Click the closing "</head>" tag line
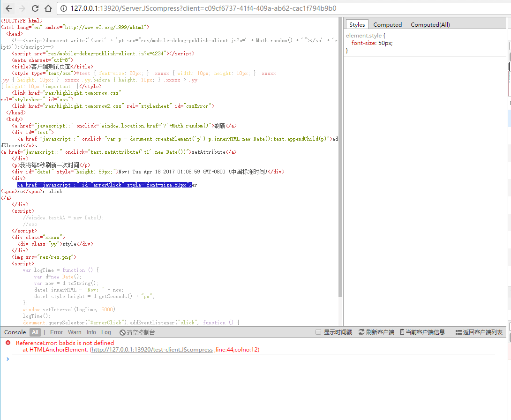Viewport: 511px width, 420px height. [15, 112]
